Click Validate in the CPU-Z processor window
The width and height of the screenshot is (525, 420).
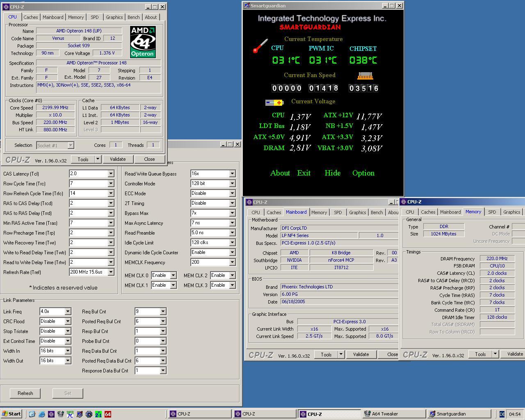118,159
